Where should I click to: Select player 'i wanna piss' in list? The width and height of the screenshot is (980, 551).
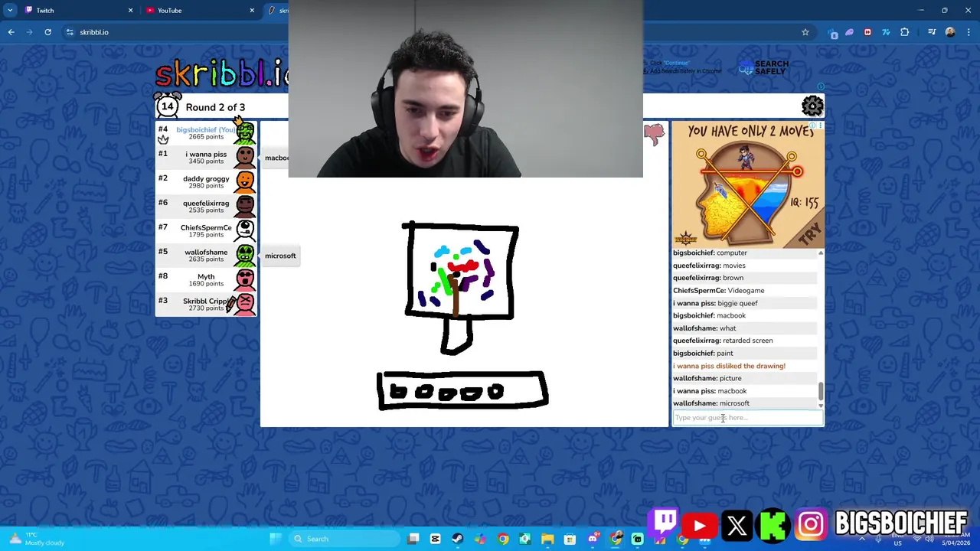[206, 157]
